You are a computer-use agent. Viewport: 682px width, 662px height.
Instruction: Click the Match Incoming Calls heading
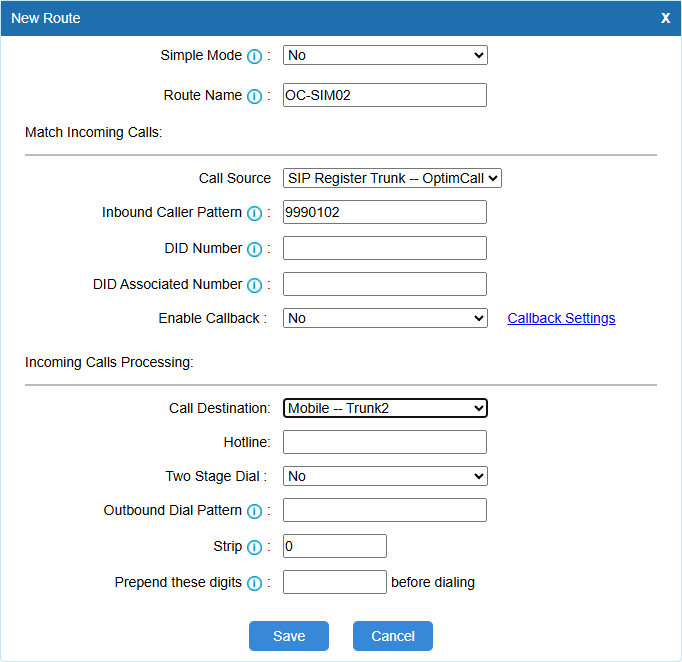point(94,132)
